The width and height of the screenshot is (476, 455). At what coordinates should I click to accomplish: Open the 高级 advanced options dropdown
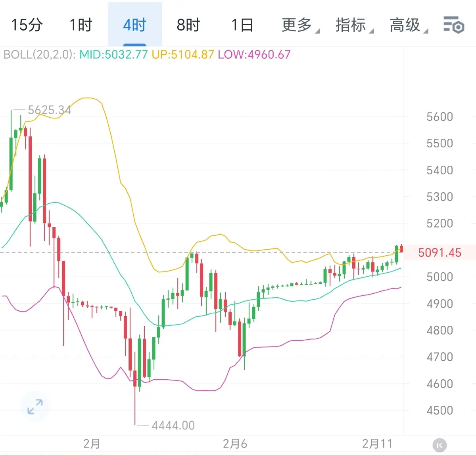[409, 25]
